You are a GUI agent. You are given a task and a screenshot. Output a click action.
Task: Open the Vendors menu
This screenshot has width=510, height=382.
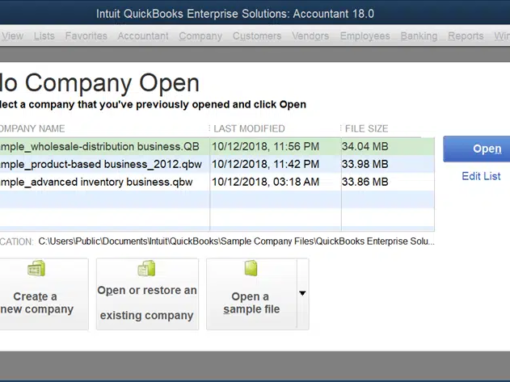pos(310,36)
